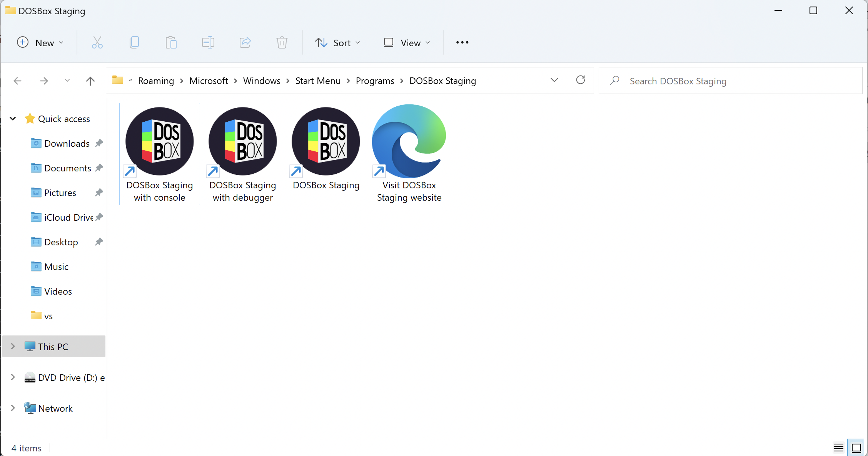Screen dimensions: 868x456
Task: Select Visit DOSBox Staging website shortcut
Action: pyautogui.click(x=409, y=154)
